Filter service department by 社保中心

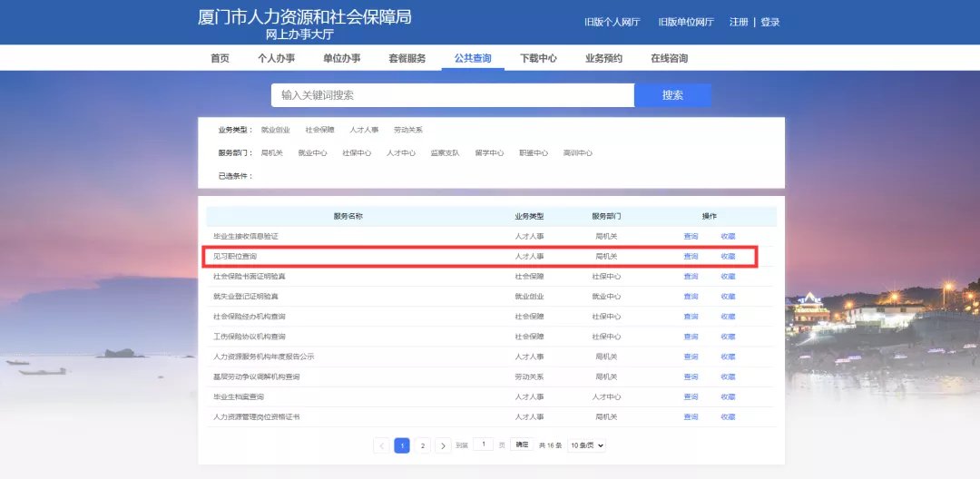coord(357,153)
